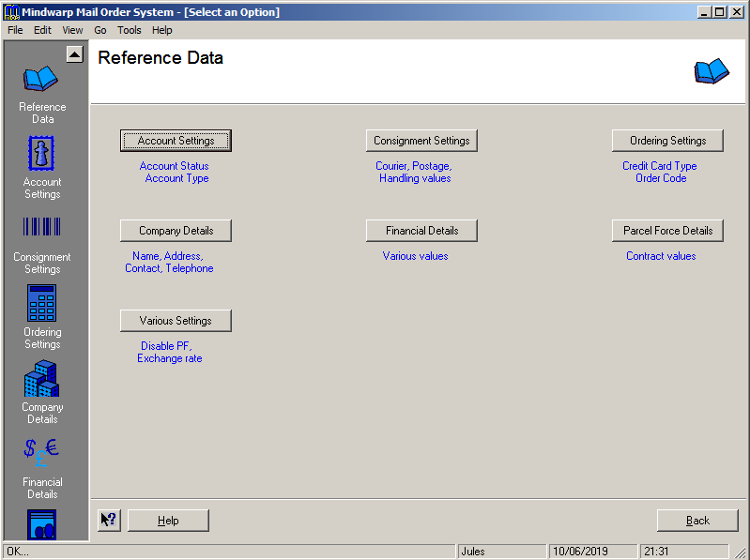
Task: Click the Ordering Settings button
Action: pyautogui.click(x=667, y=141)
